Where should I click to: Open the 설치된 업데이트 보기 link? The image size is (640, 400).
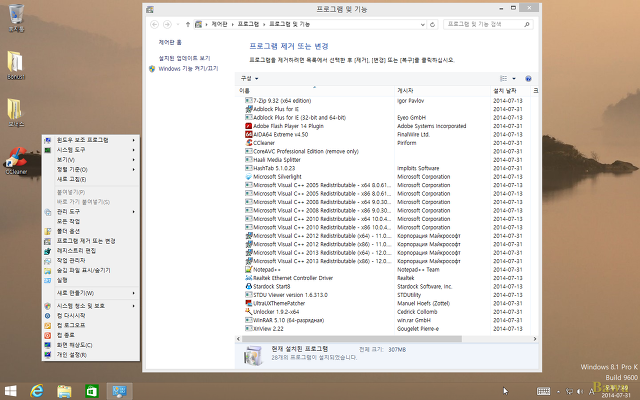[x=184, y=58]
